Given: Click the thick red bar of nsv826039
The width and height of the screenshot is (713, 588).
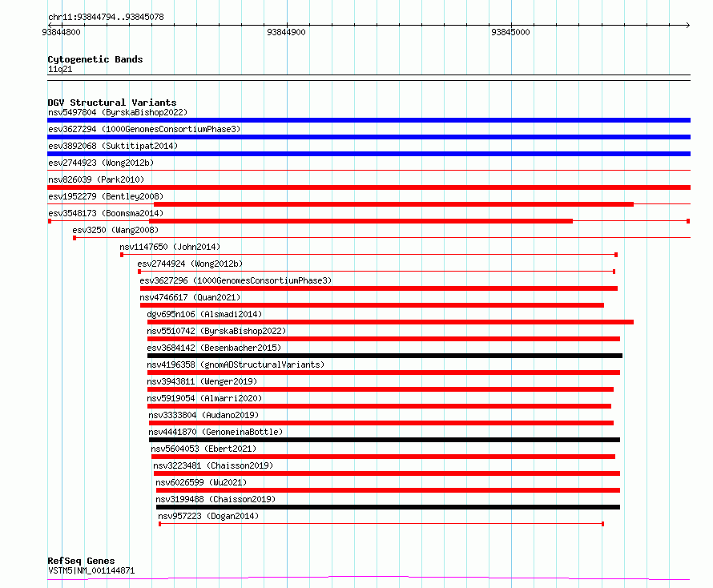Looking at the screenshot, I should click(369, 187).
